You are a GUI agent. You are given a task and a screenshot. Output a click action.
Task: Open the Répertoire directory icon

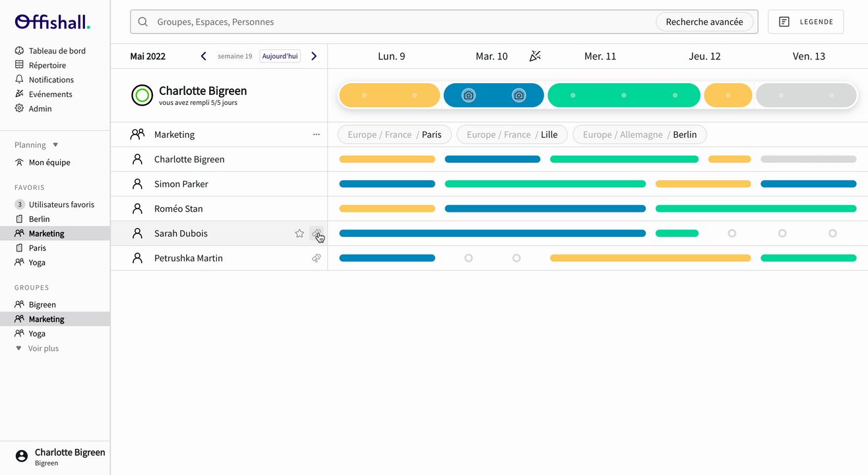click(x=19, y=65)
